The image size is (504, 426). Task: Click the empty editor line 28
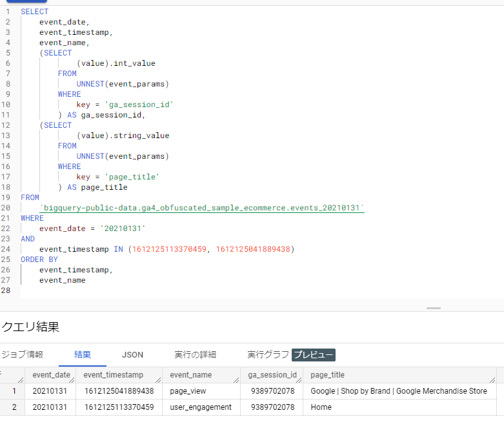[262, 290]
